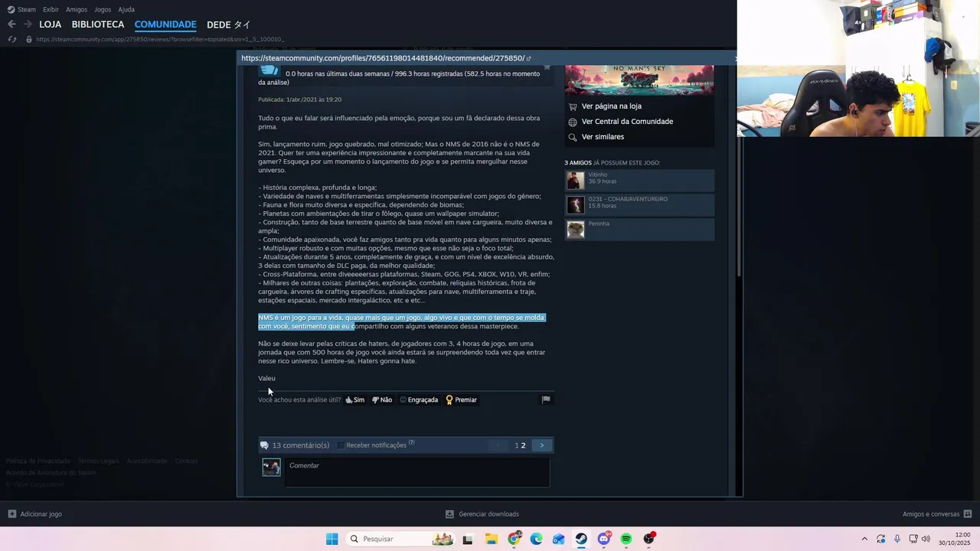This screenshot has height=551, width=980.
Task: Click the 0231 COHAB avatar thumbnail
Action: point(575,205)
